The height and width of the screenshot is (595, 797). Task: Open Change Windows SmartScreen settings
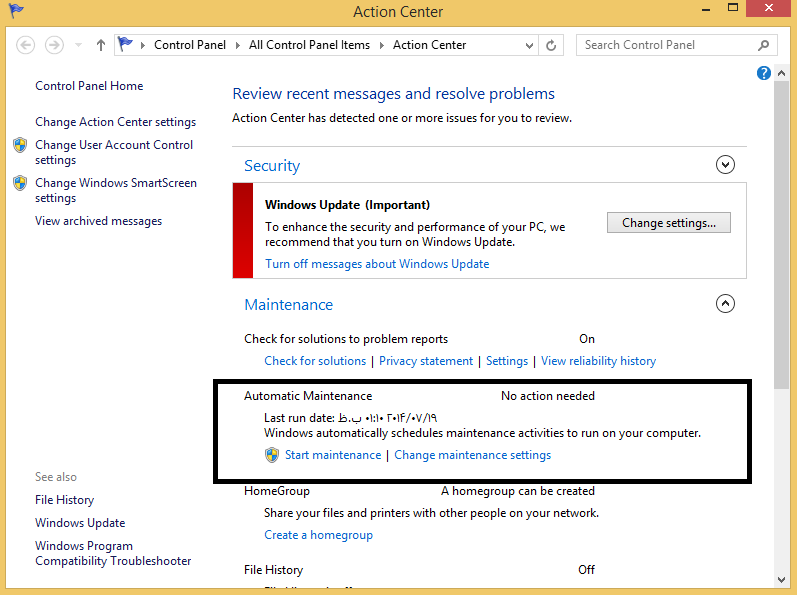116,191
